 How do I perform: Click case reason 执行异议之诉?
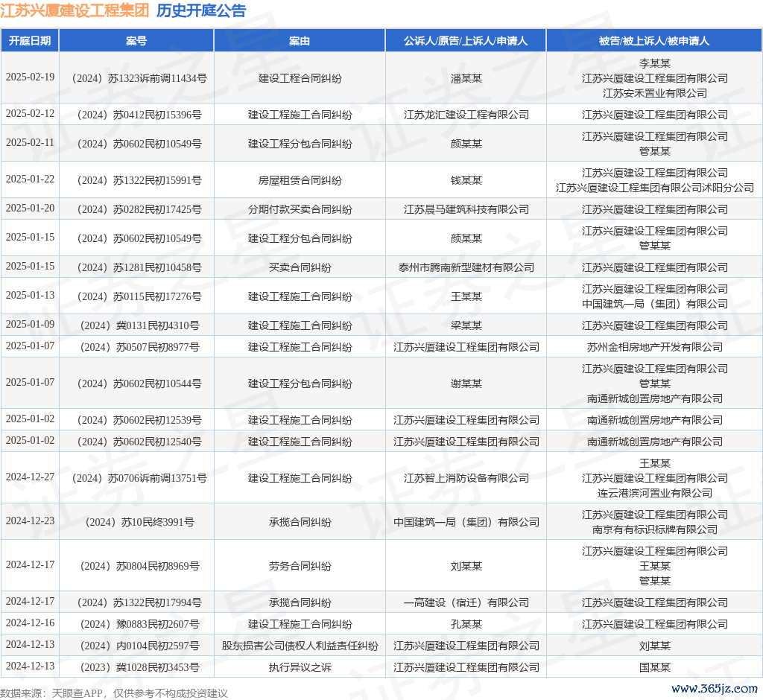pos(300,667)
